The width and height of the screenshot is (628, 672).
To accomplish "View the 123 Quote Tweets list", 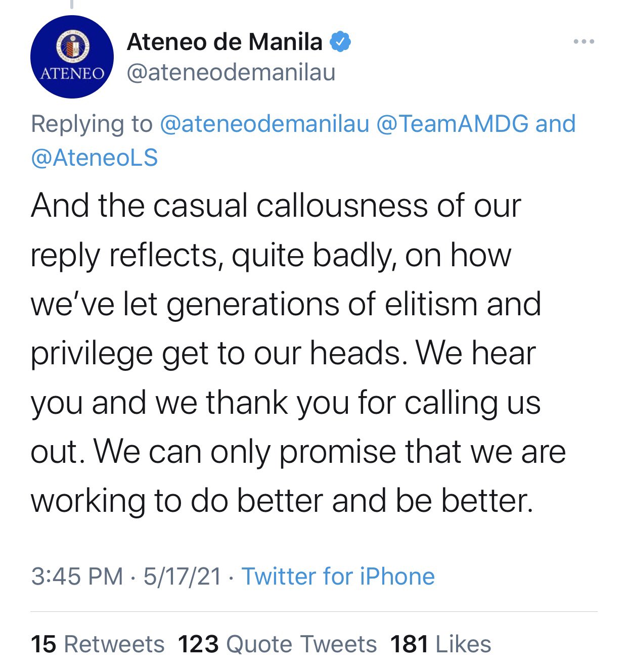I will coord(277,644).
